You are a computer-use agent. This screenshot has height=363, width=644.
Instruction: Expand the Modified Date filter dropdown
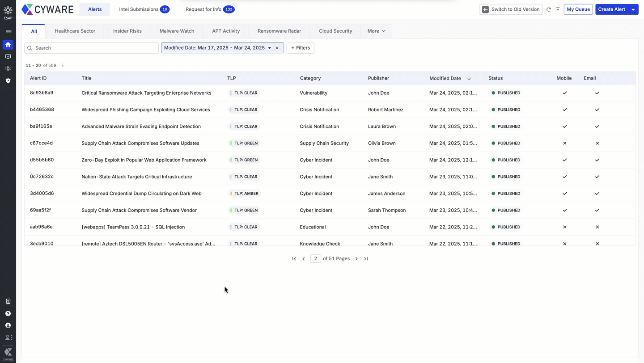click(270, 48)
